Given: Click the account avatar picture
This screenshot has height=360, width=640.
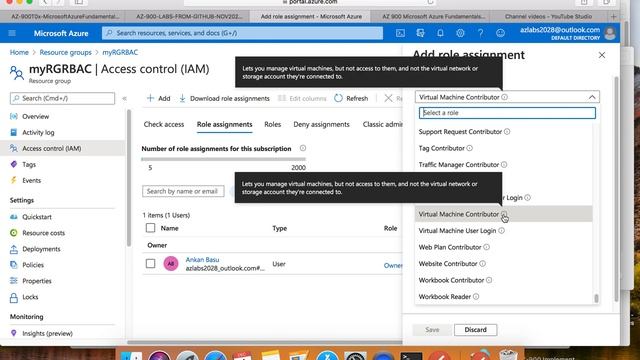Looking at the screenshot, I should 610,33.
